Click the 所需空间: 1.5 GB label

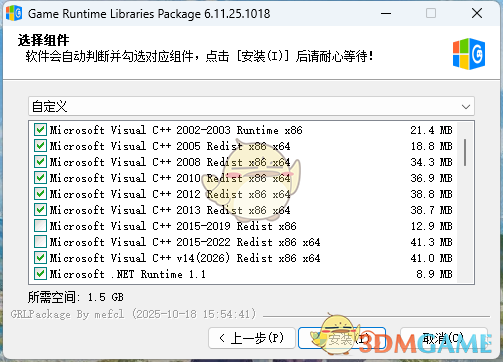[x=76, y=297]
